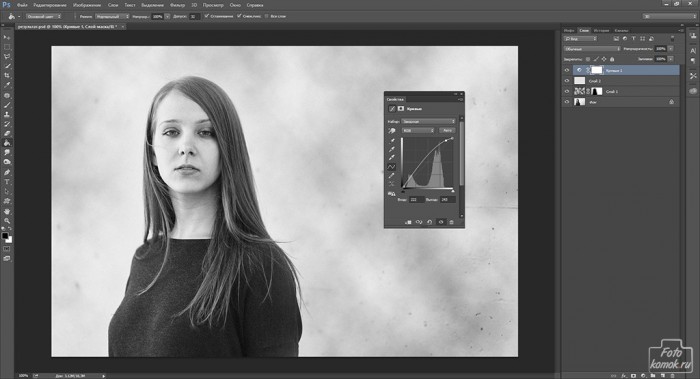The image size is (700, 379).
Task: Open the Window menu
Action: pyautogui.click(x=235, y=5)
